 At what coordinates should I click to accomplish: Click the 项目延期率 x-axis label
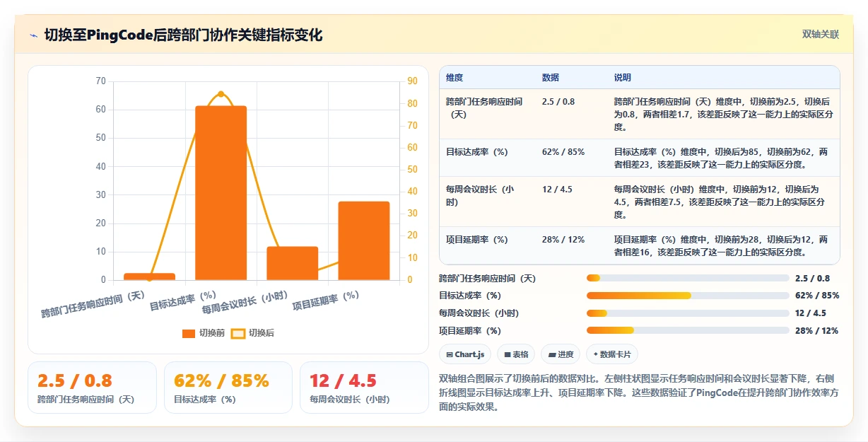coord(326,301)
